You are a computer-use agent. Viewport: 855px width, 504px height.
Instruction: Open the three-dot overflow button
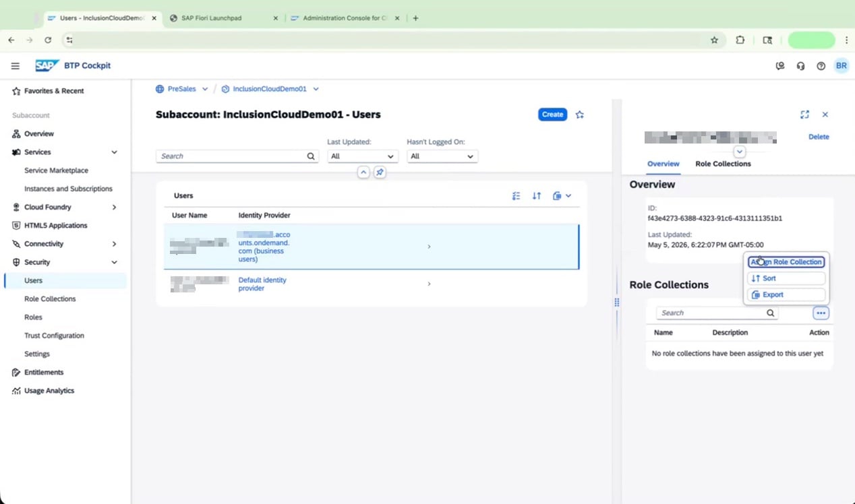pos(821,313)
